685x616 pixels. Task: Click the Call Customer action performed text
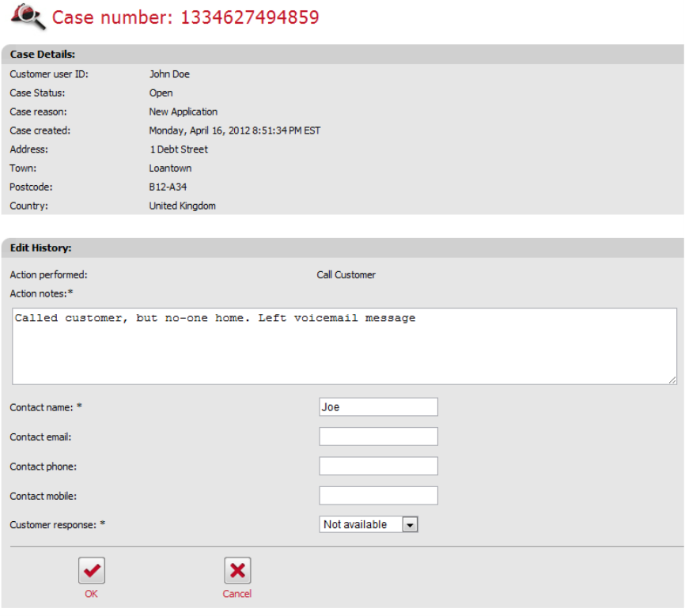[x=346, y=275]
